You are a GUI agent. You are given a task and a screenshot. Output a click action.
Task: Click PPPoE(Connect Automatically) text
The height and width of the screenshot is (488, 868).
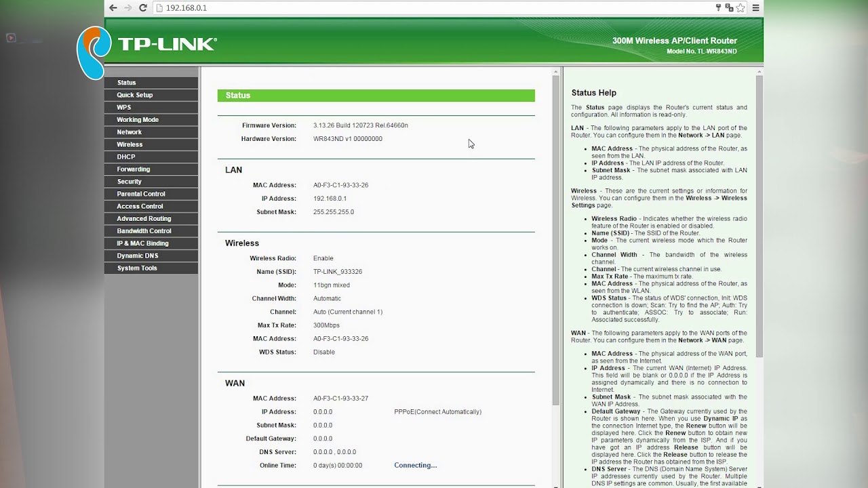(x=437, y=412)
